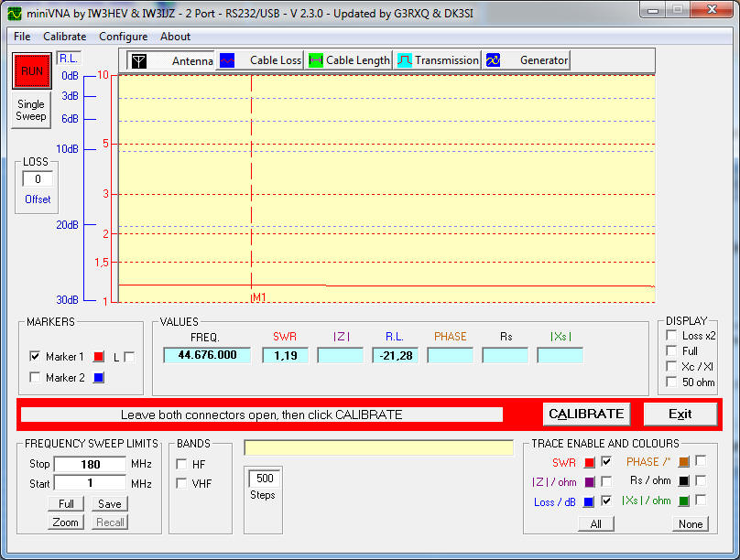
Task: Toggle the Marker 1 checkbox
Action: [35, 356]
